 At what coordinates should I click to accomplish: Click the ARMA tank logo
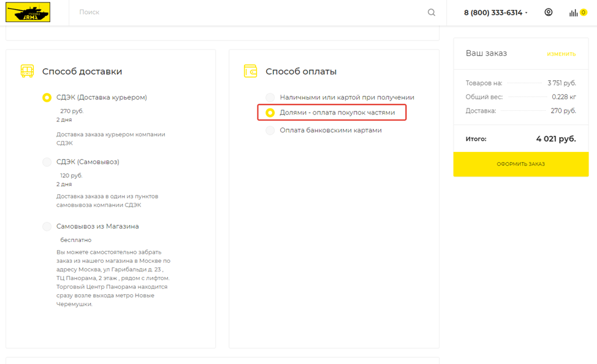click(28, 12)
